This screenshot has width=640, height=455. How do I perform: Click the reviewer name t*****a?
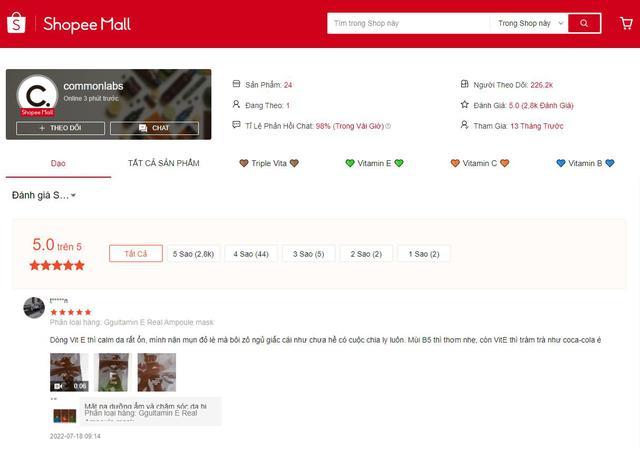pos(59,301)
